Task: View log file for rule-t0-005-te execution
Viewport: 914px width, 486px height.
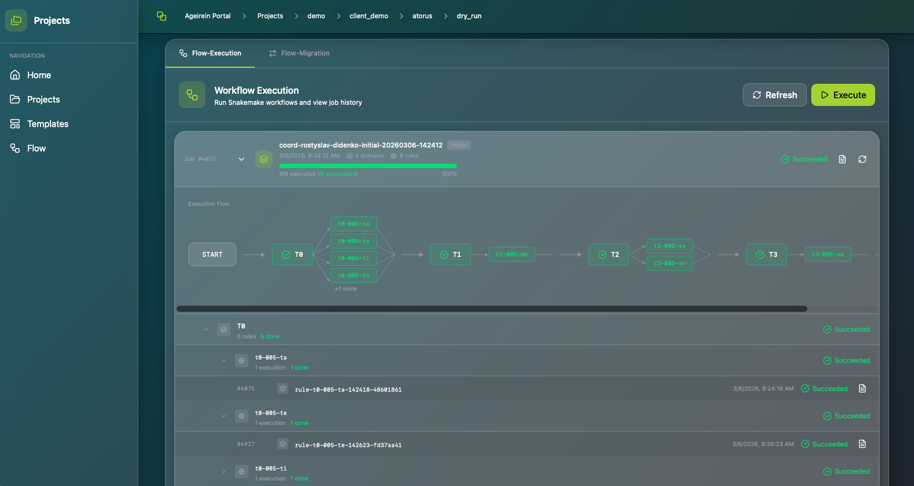Action: 862,444
